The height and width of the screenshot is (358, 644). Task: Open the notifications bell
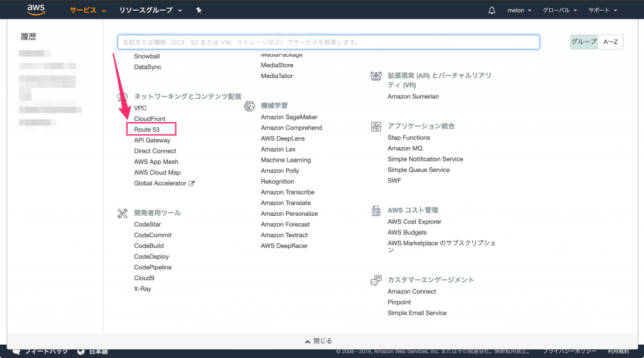(x=492, y=10)
